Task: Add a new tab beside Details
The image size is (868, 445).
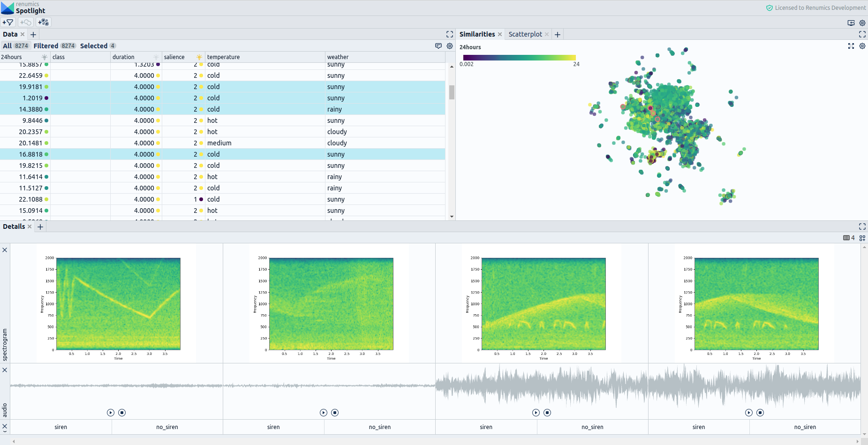Action: pos(40,227)
